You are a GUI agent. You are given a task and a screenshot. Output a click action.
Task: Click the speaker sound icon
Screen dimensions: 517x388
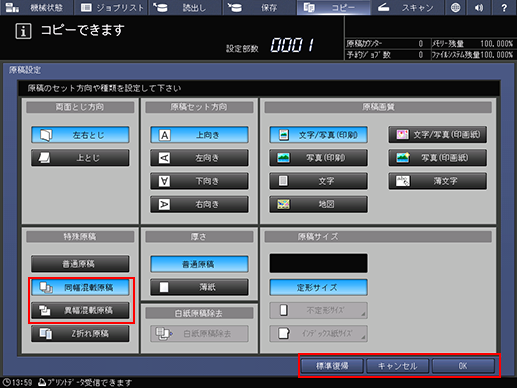[479, 7]
